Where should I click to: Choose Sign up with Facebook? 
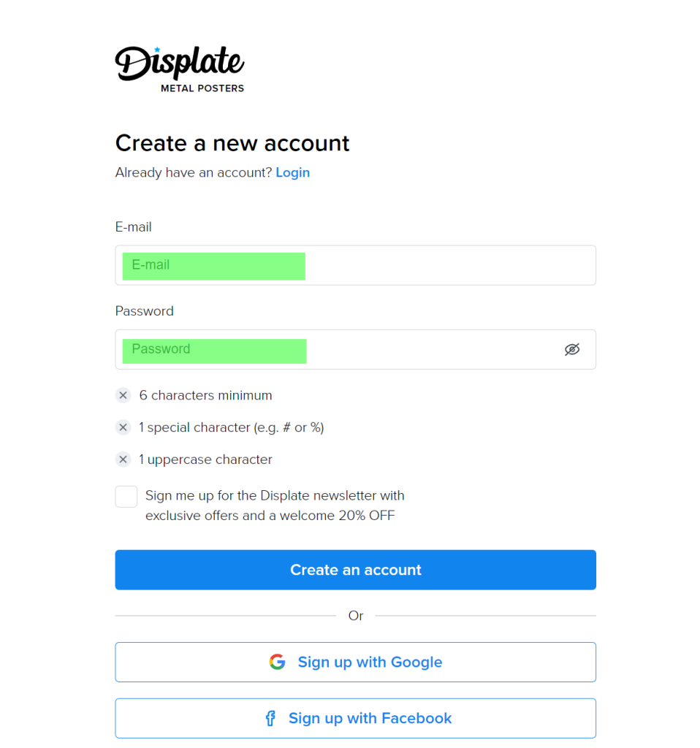pyautogui.click(x=355, y=718)
